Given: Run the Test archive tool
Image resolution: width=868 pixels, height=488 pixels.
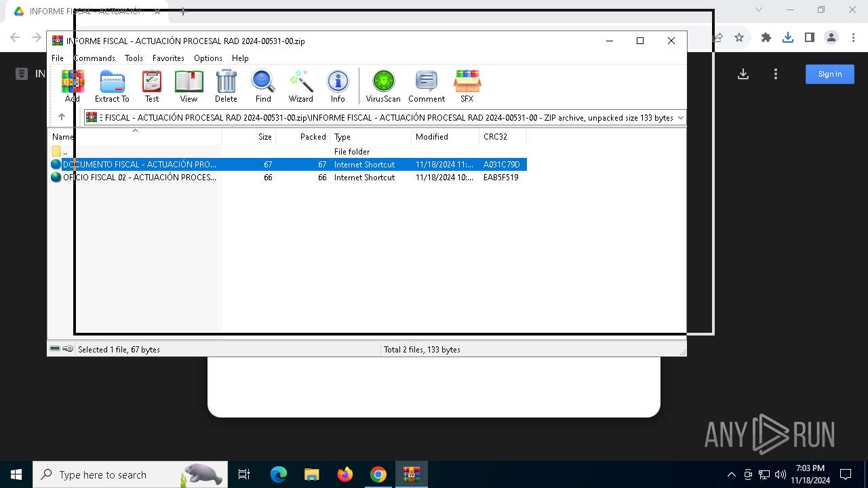Looking at the screenshot, I should click(x=152, y=86).
